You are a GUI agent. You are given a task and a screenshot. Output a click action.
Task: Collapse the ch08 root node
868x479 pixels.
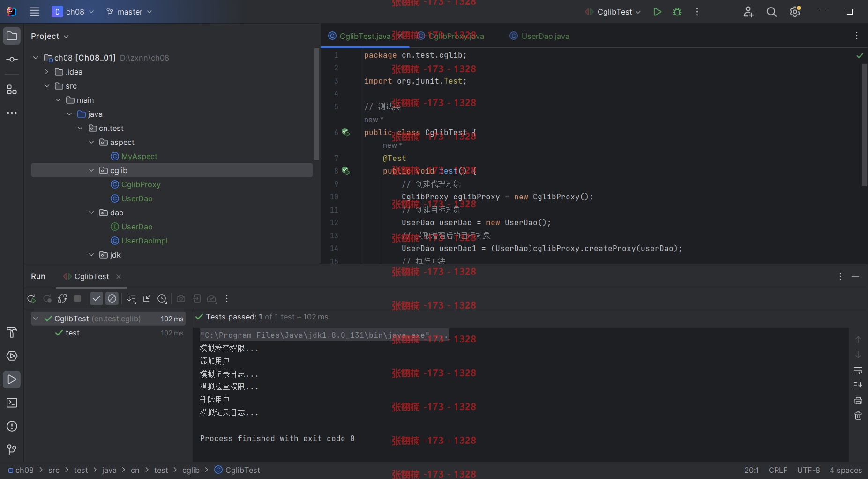[36, 58]
